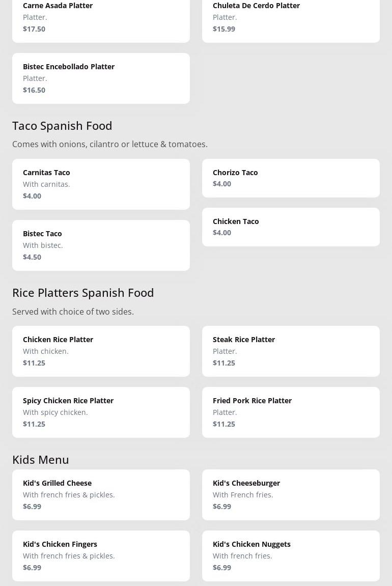
Task: Click the Taco Spanish Food section heading
Action: pos(62,126)
